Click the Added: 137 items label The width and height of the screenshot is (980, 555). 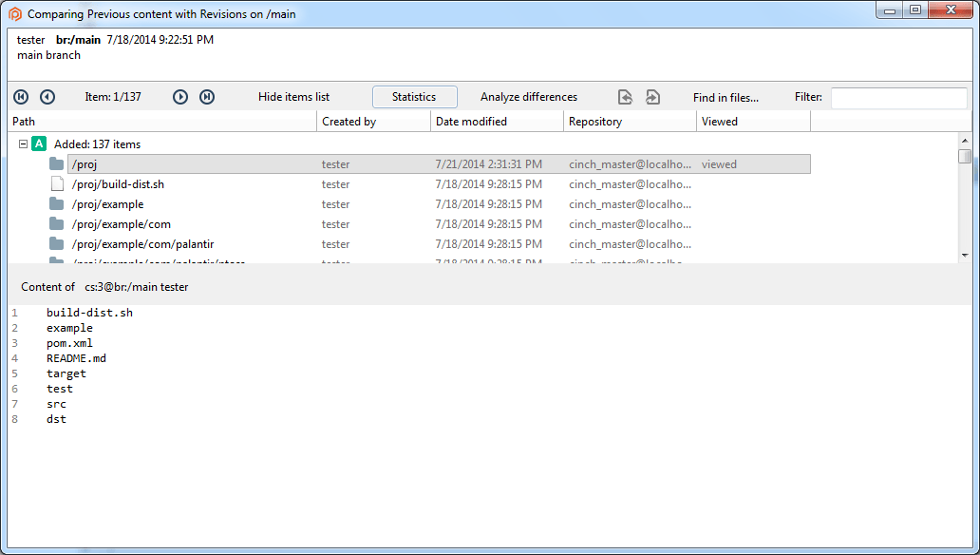98,144
